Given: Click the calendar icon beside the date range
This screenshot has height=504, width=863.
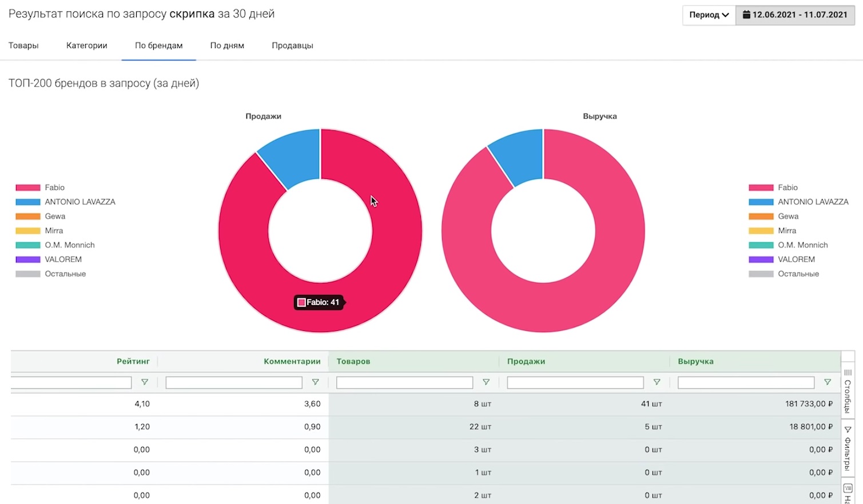Looking at the screenshot, I should 746,15.
